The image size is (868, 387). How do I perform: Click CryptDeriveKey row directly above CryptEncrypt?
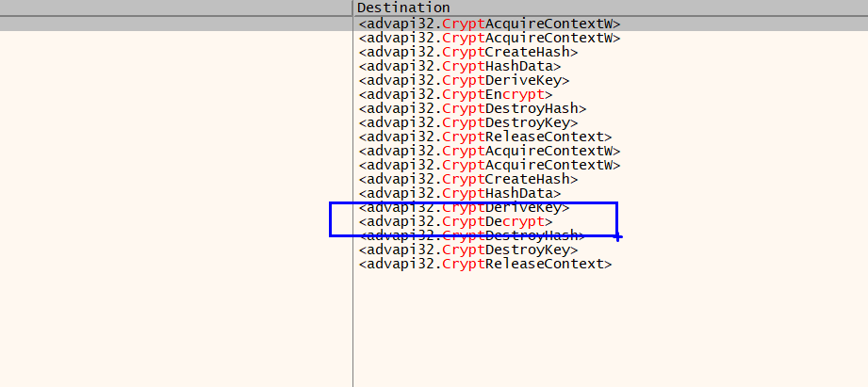click(463, 80)
